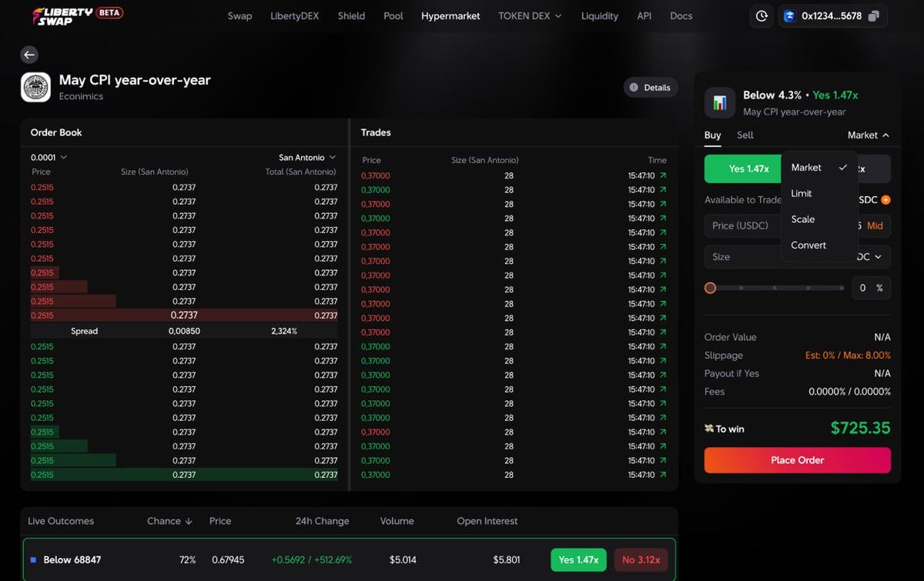Click the orange plus deposit icon
The height and width of the screenshot is (581, 924).
tap(885, 200)
